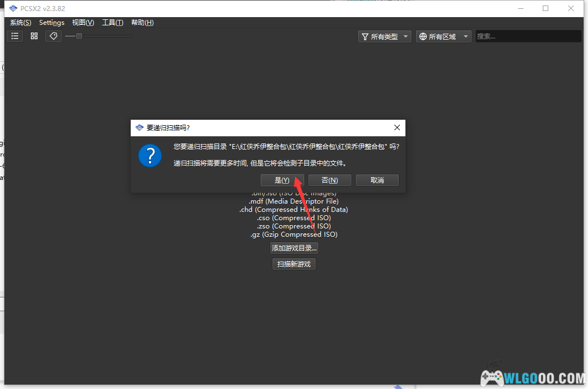Confirm recursive scan with 是(Y)
The height and width of the screenshot is (389, 588).
tap(282, 180)
